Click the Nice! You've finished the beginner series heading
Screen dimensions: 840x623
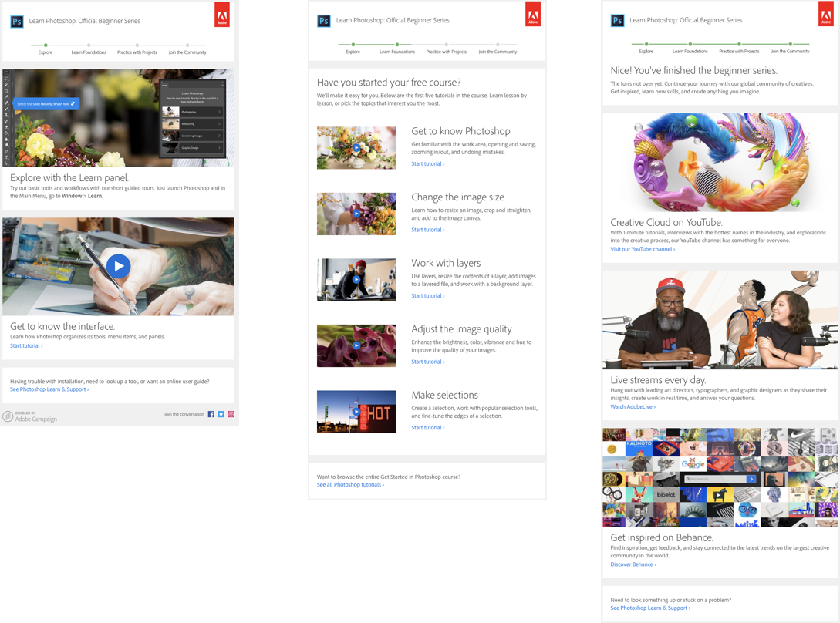(x=694, y=70)
